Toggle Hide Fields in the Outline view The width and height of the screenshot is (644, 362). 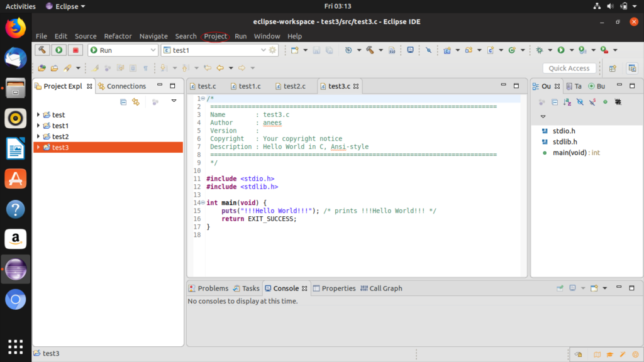click(x=580, y=102)
